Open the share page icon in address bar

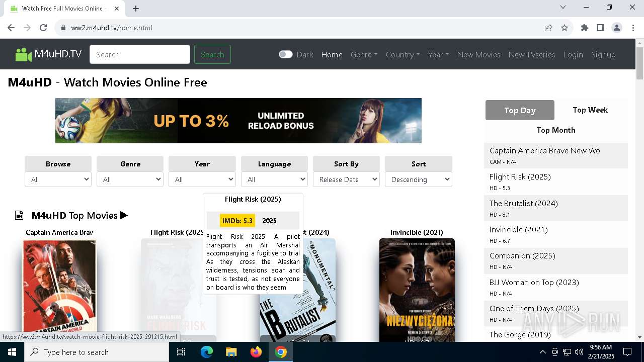(548, 28)
